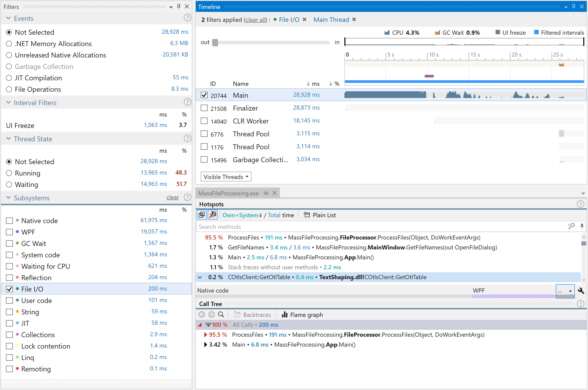Image resolution: width=588 pixels, height=390 pixels.
Task: Toggle hide system functions in Hotspots
Action: [x=212, y=214]
